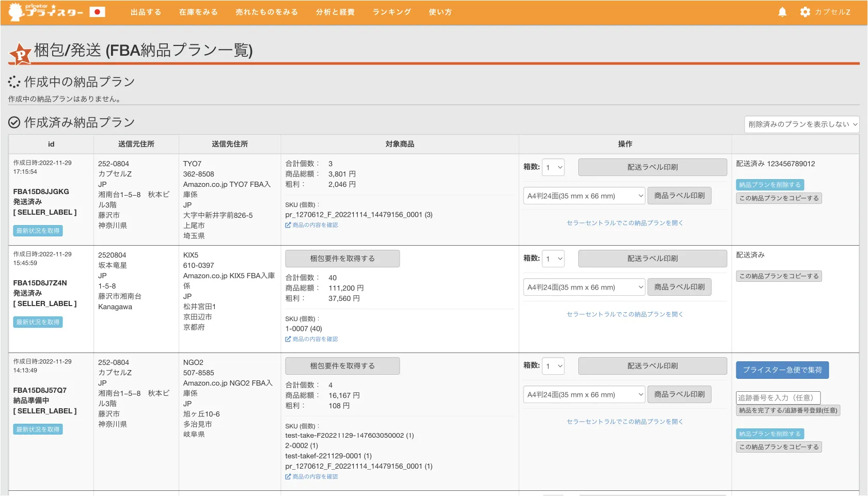Open label size dropdown for FBA15D8J57Q7

584,394
